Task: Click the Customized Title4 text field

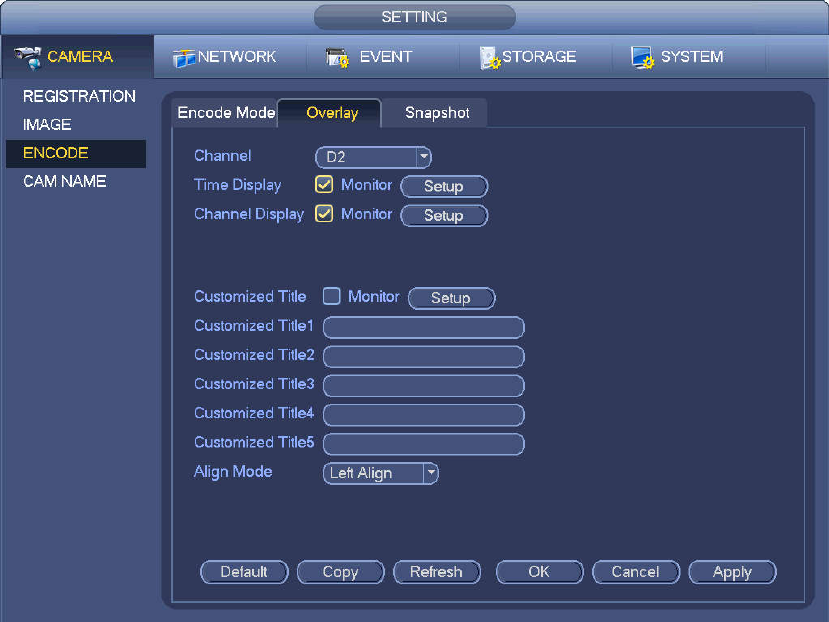Action: pos(423,415)
